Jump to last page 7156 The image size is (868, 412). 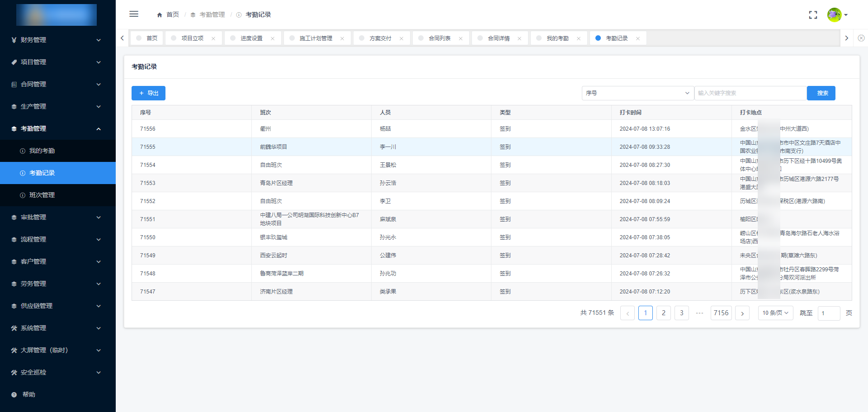(721, 313)
